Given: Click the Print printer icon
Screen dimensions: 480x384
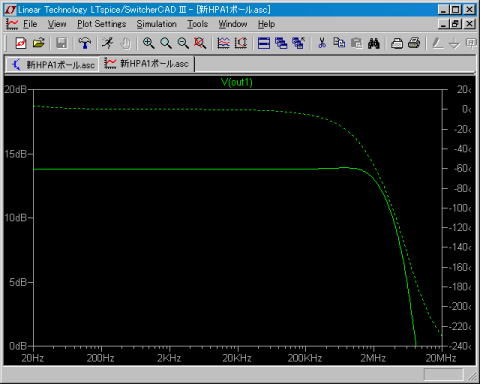Looking at the screenshot, I should tap(414, 43).
